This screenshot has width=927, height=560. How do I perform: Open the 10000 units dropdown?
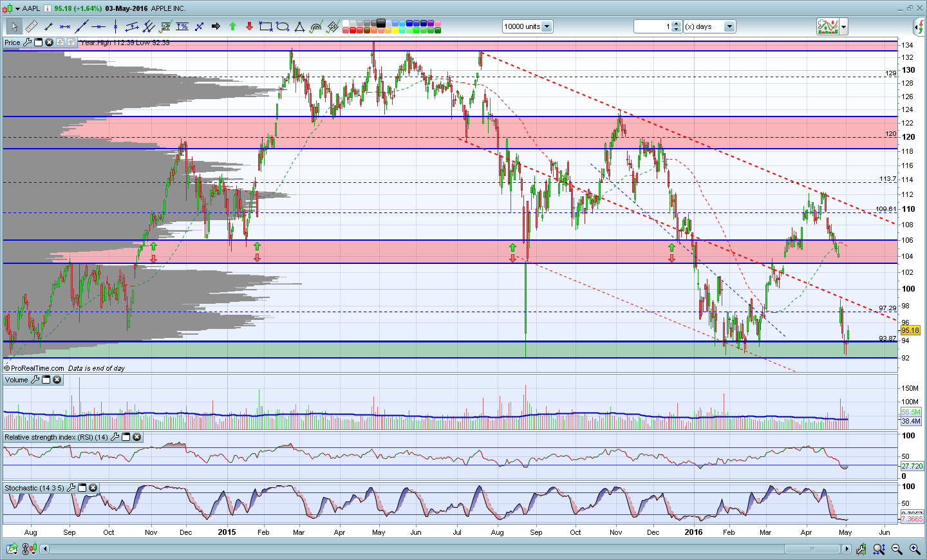[x=547, y=26]
